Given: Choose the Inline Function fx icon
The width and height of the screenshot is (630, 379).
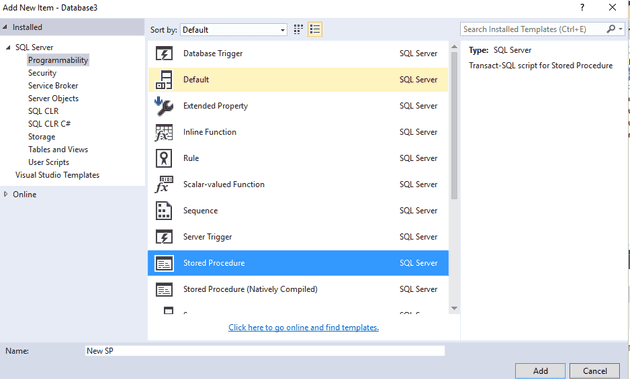Looking at the screenshot, I should point(164,132).
